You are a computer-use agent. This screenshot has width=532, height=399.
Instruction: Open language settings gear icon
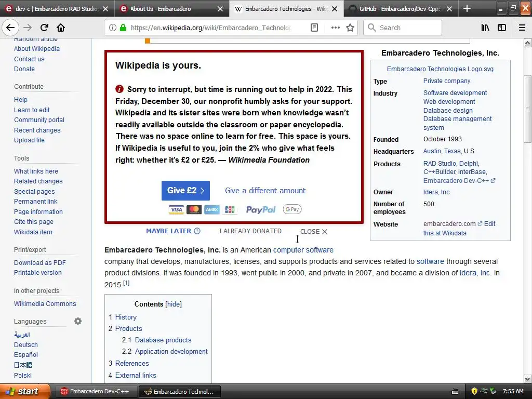[x=78, y=321]
